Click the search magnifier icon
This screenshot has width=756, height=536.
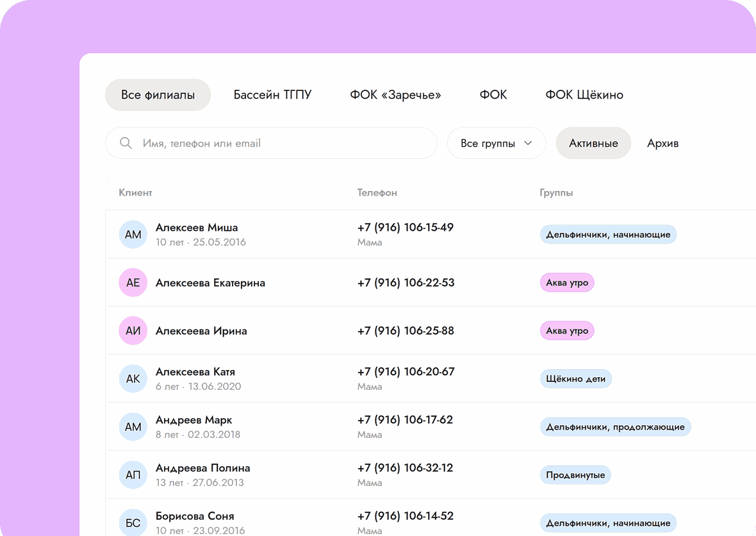point(126,143)
